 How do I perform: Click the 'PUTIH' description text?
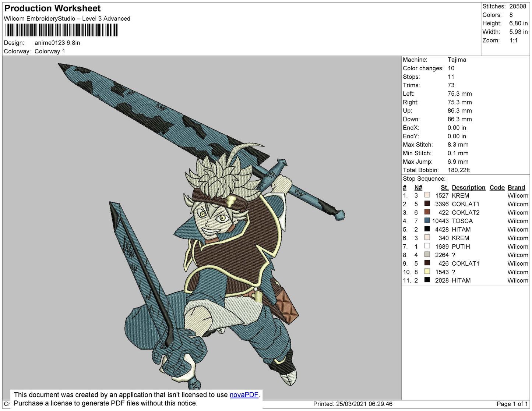pos(461,247)
